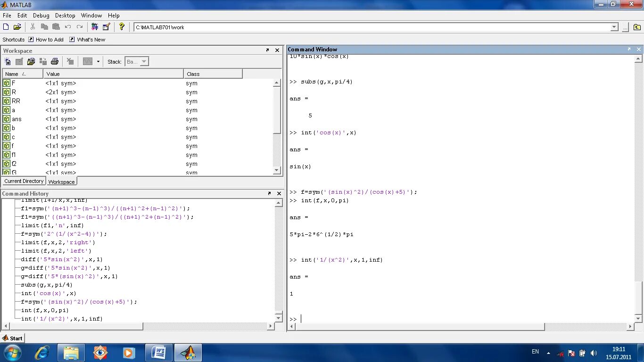Select limit(f,x,2,'right') in Command History

[x=58, y=242]
